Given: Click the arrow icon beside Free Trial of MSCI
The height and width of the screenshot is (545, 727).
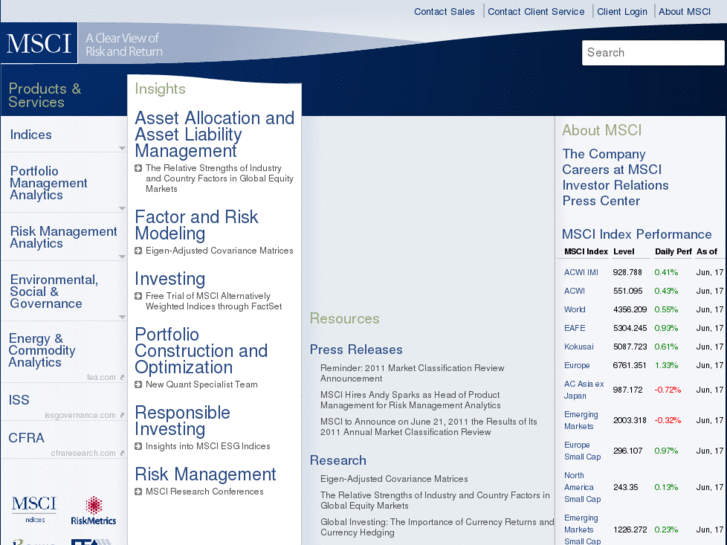Looking at the screenshot, I should 138,296.
